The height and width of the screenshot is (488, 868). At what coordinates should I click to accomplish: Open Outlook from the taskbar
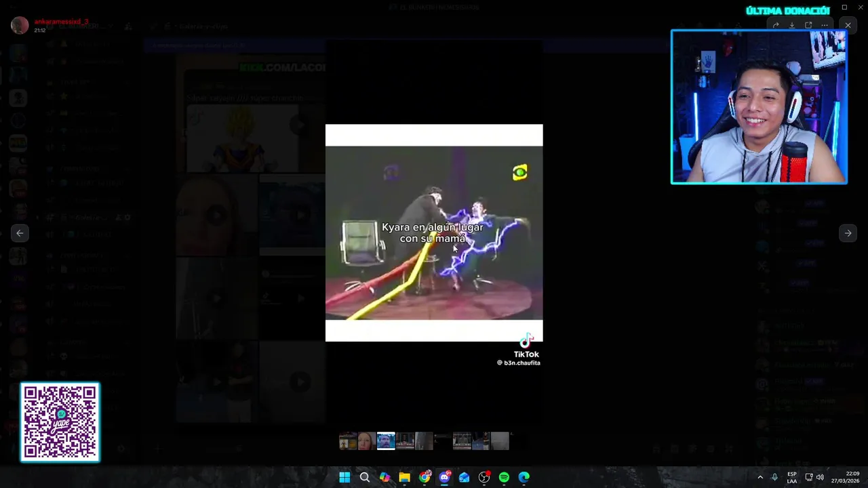465,477
